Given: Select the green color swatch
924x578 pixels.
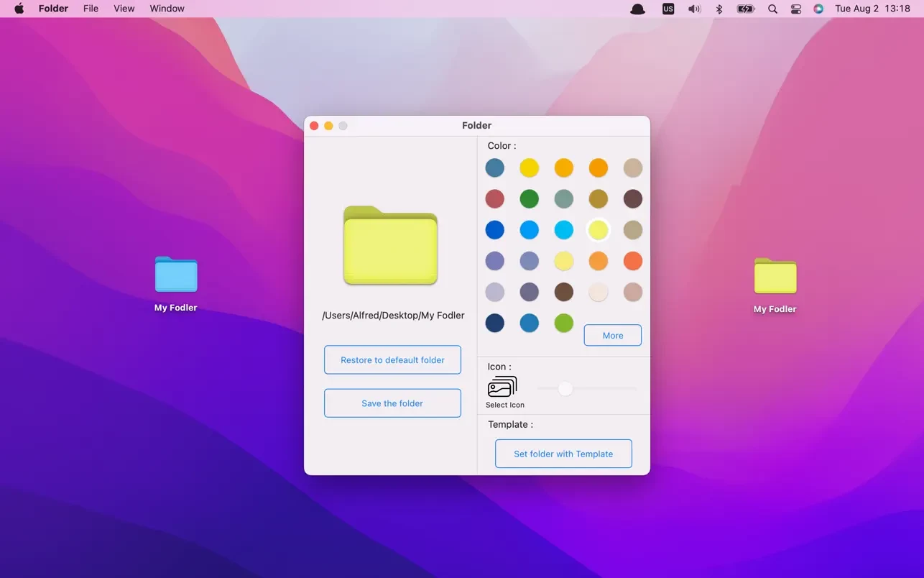Looking at the screenshot, I should 530,198.
